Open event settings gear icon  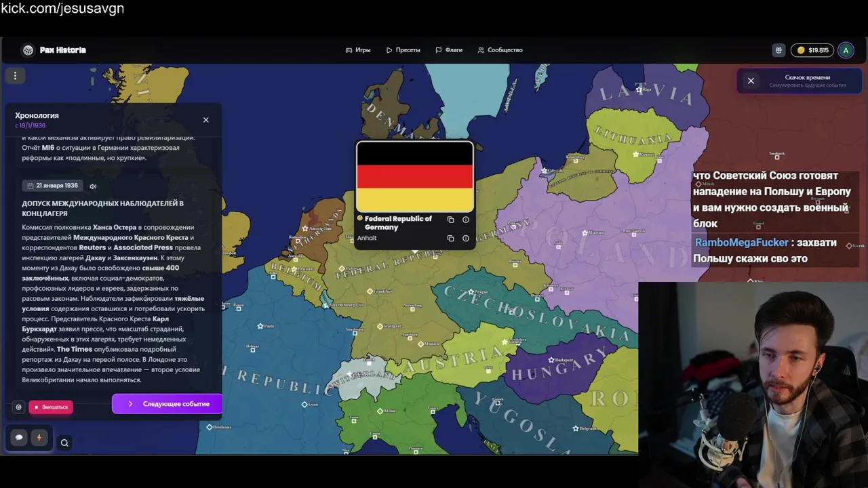[19, 407]
